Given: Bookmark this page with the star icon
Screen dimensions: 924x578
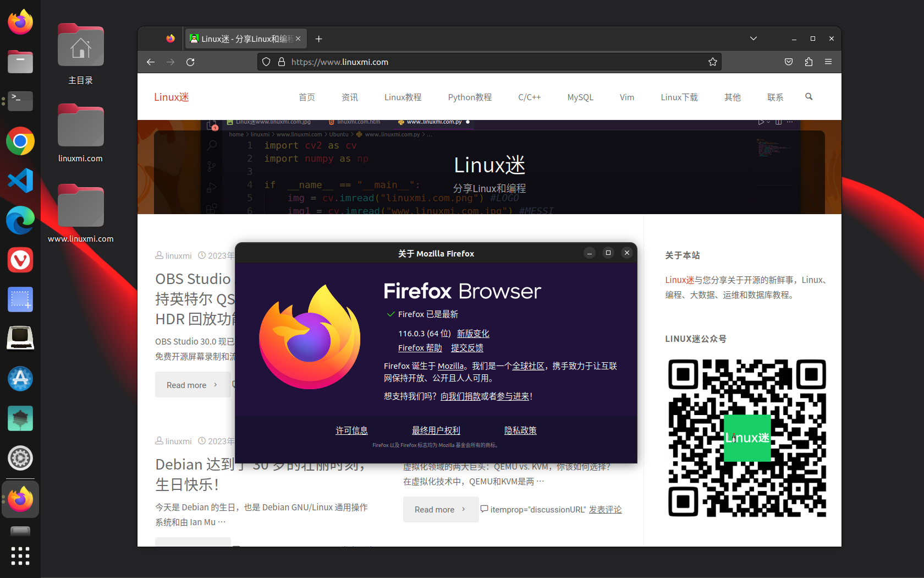Looking at the screenshot, I should [x=713, y=62].
